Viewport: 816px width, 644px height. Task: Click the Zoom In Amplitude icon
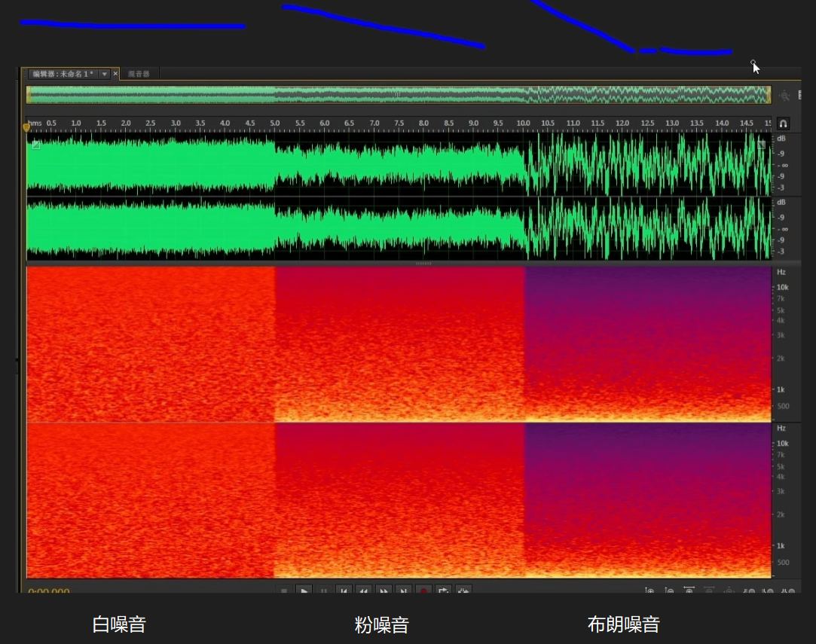tap(649, 592)
